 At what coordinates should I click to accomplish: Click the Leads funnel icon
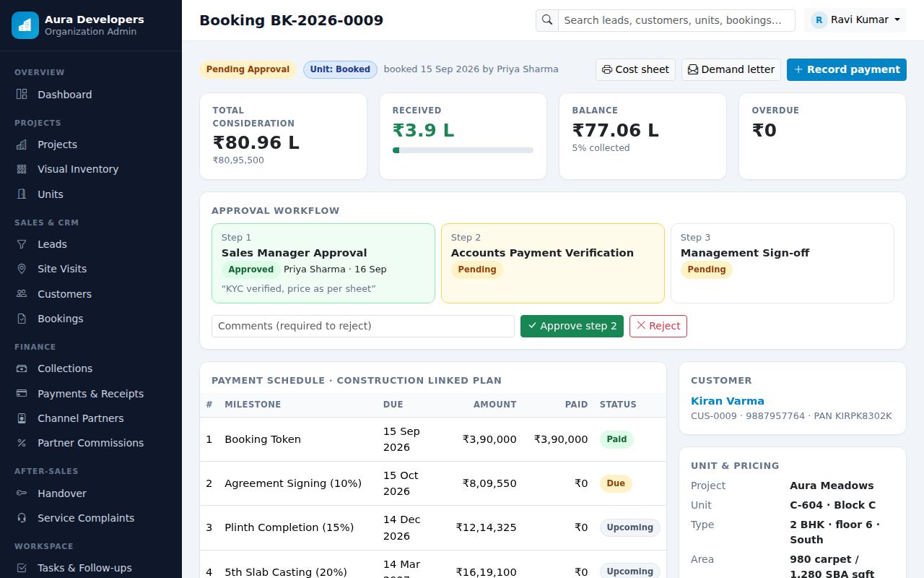[x=22, y=244]
